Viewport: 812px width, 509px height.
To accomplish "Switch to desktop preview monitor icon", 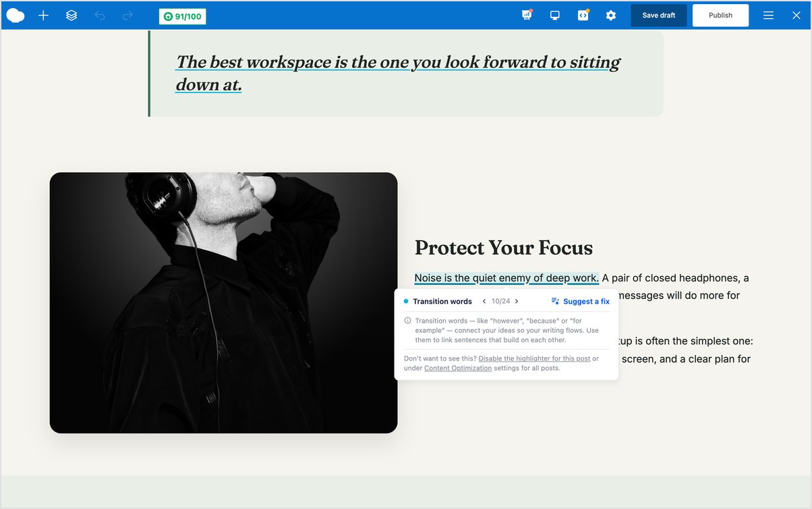I will 555,15.
